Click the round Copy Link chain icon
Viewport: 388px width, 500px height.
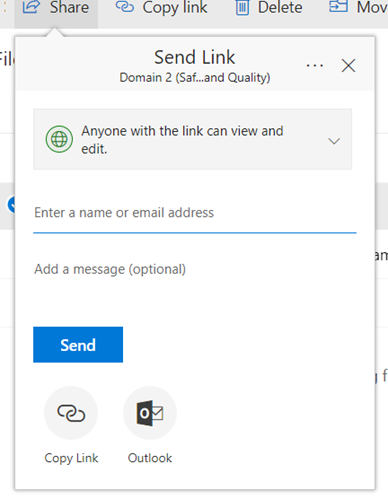pyautogui.click(x=71, y=413)
